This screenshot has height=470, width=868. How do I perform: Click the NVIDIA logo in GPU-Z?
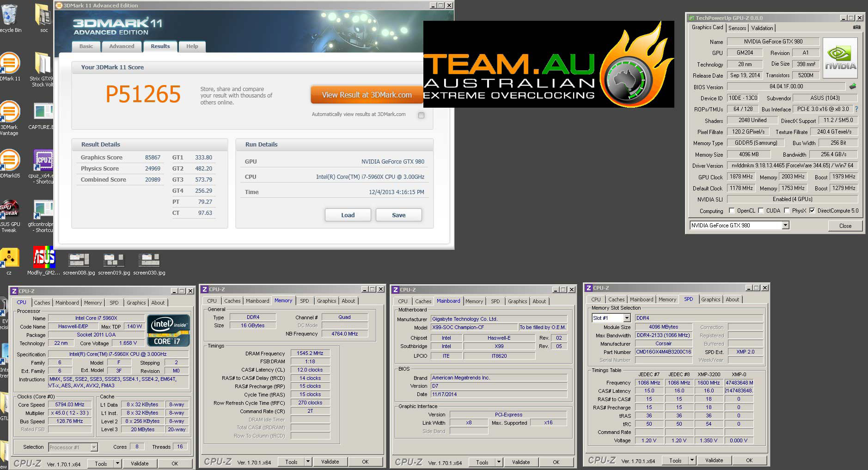point(840,58)
